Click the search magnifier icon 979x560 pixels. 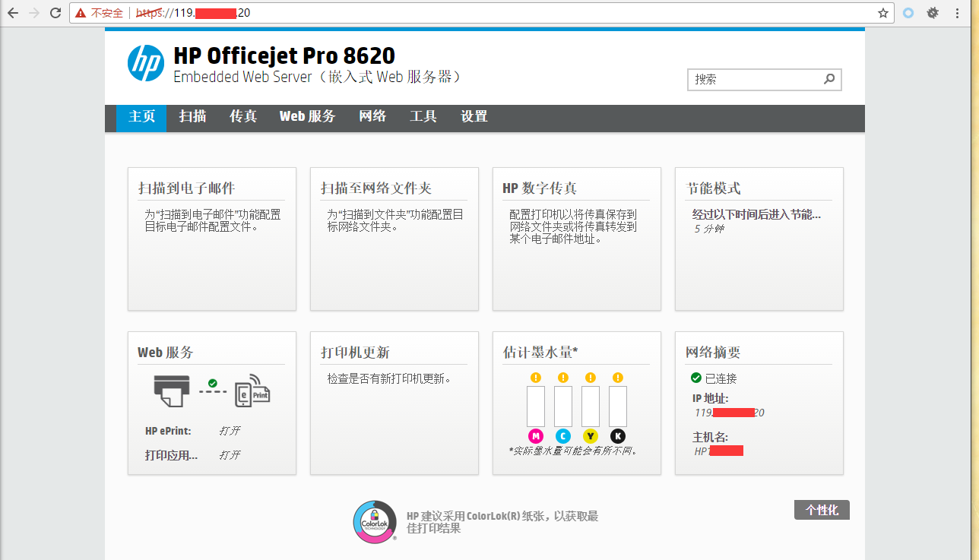coord(829,78)
